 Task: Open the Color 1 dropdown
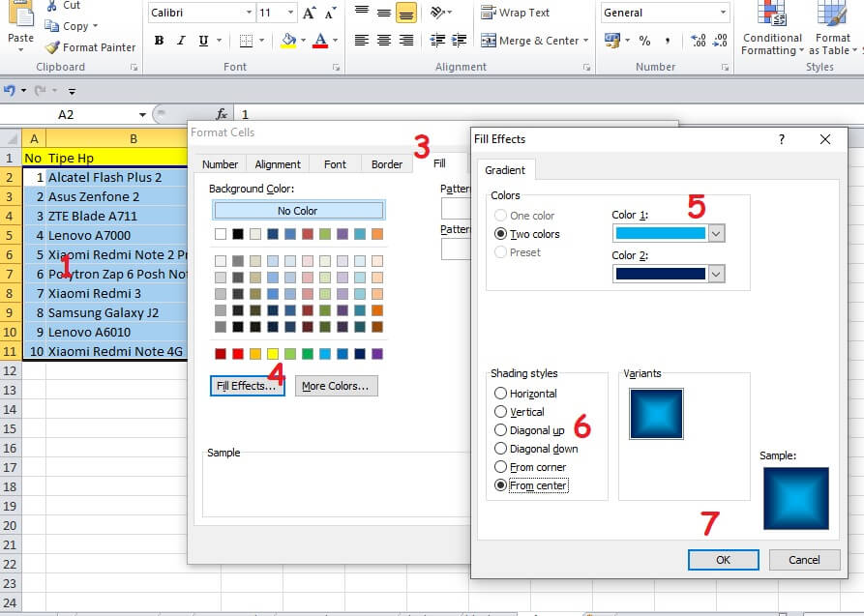[x=714, y=233]
